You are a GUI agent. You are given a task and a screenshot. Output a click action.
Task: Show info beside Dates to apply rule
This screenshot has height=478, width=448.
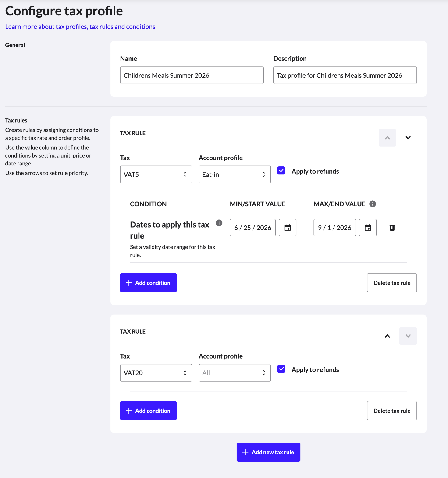point(219,223)
